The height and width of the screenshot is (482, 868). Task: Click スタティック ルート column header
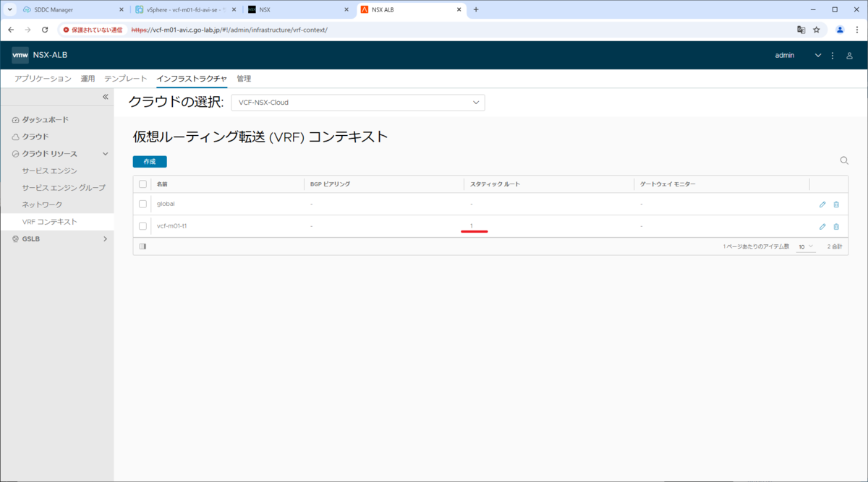click(x=495, y=184)
